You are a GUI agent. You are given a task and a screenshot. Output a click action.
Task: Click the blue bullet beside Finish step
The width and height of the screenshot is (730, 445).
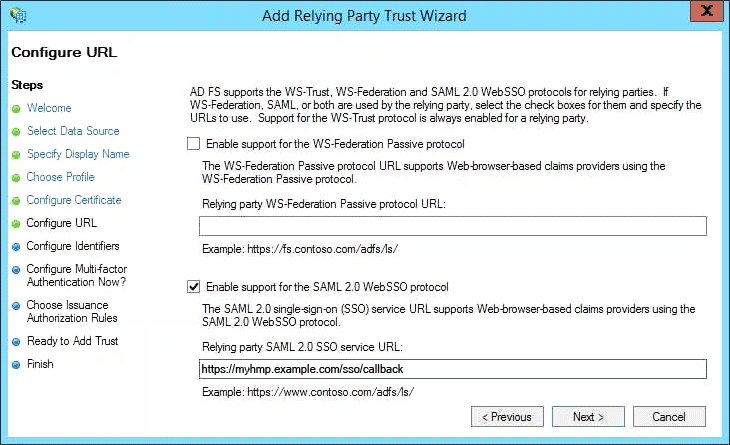click(x=16, y=365)
